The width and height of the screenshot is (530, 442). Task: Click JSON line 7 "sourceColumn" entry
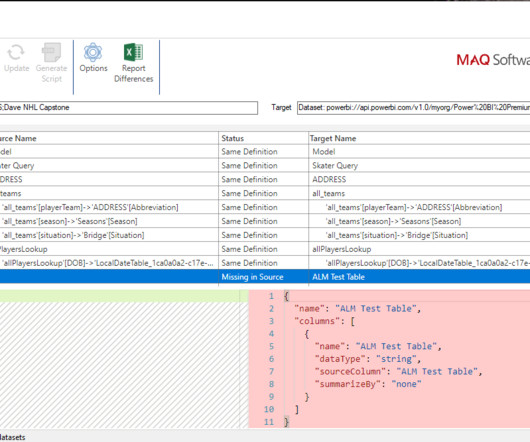[x=399, y=371]
